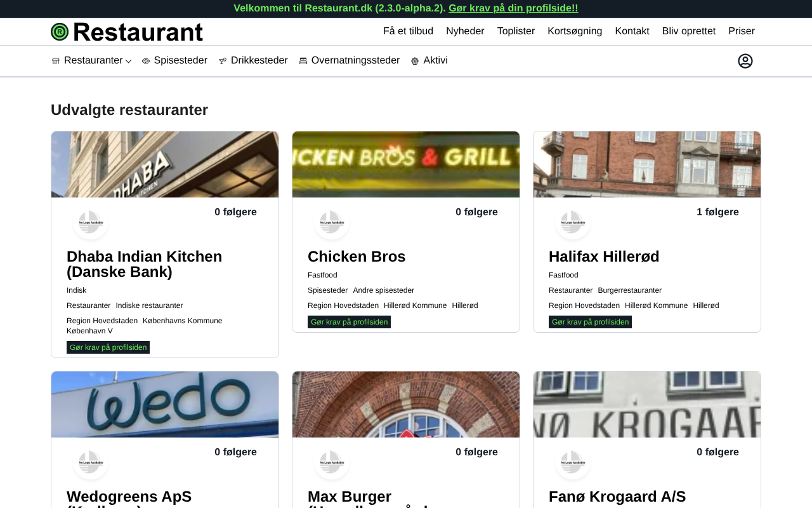The image size is (812, 508).
Task: Click Chicken Bros' placeholder logo
Action: tap(332, 222)
